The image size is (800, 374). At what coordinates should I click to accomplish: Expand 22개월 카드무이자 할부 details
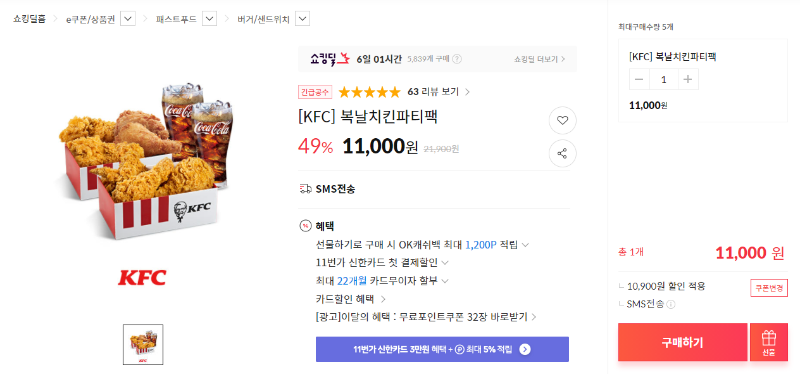point(444,281)
